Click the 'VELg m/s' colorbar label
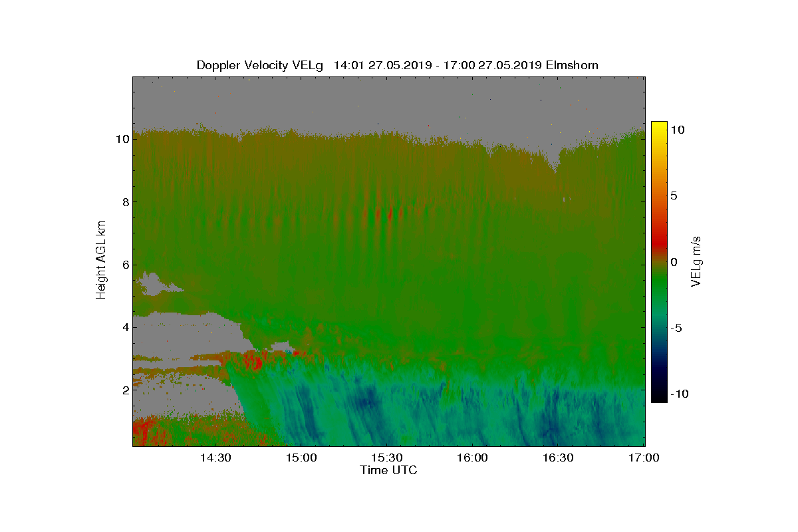The height and width of the screenshot is (532, 798). pos(697,261)
